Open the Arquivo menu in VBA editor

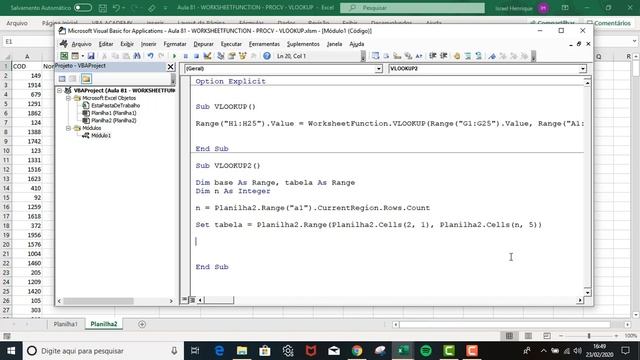pos(81,44)
